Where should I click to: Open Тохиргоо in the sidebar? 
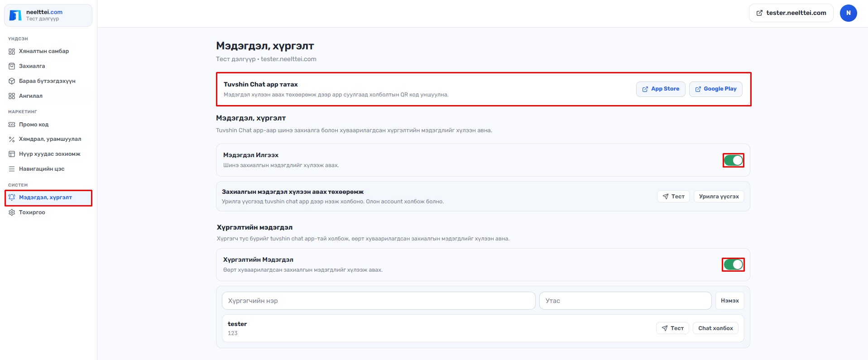[x=48, y=212]
